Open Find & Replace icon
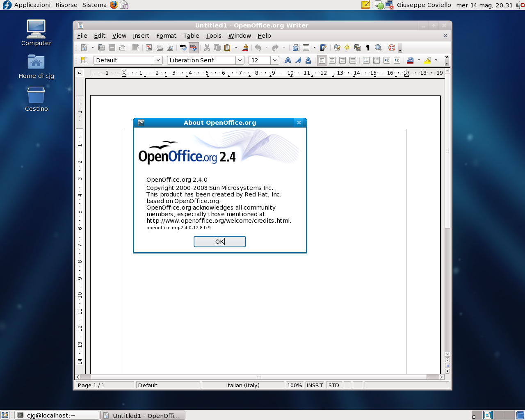This screenshot has height=420, width=525. [337, 48]
